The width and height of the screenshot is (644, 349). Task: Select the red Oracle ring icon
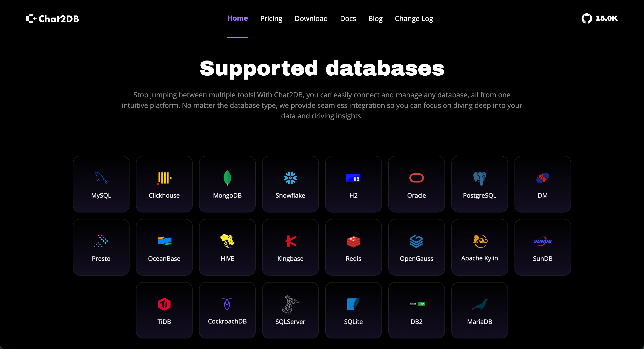(416, 178)
